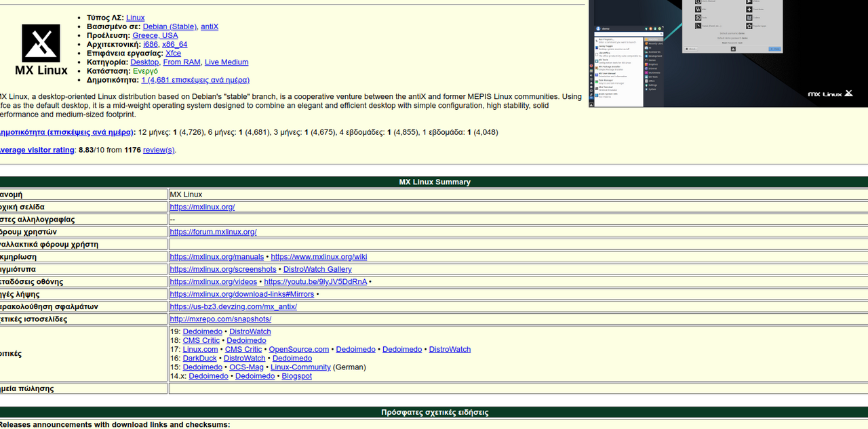Open the mxrepo.com/snapshots link
The image size is (868, 429).
point(220,319)
